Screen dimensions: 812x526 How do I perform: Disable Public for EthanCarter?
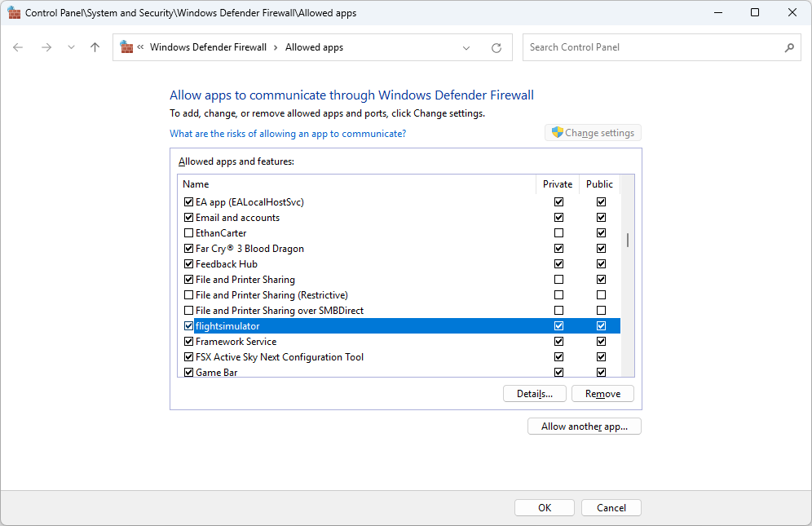601,233
